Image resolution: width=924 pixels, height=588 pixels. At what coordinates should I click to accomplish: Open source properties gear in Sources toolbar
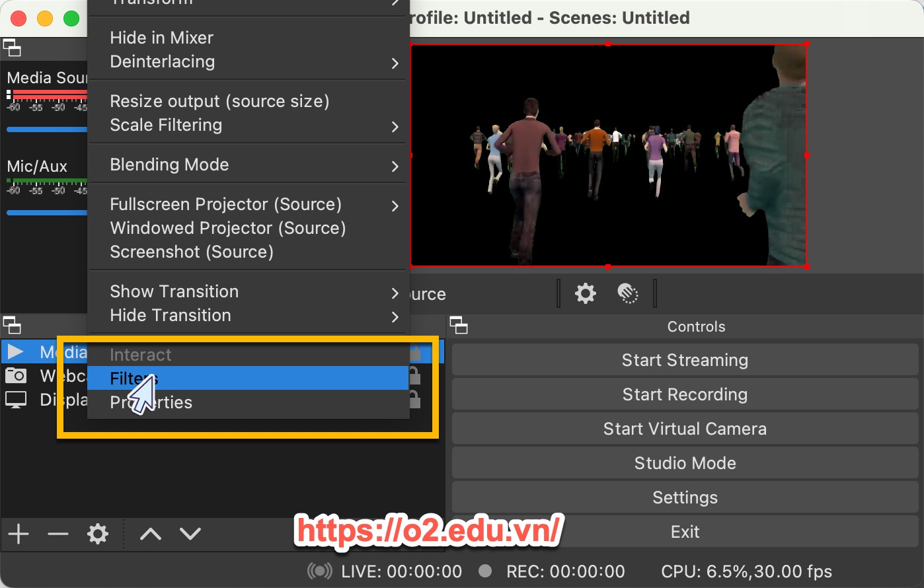point(98,533)
